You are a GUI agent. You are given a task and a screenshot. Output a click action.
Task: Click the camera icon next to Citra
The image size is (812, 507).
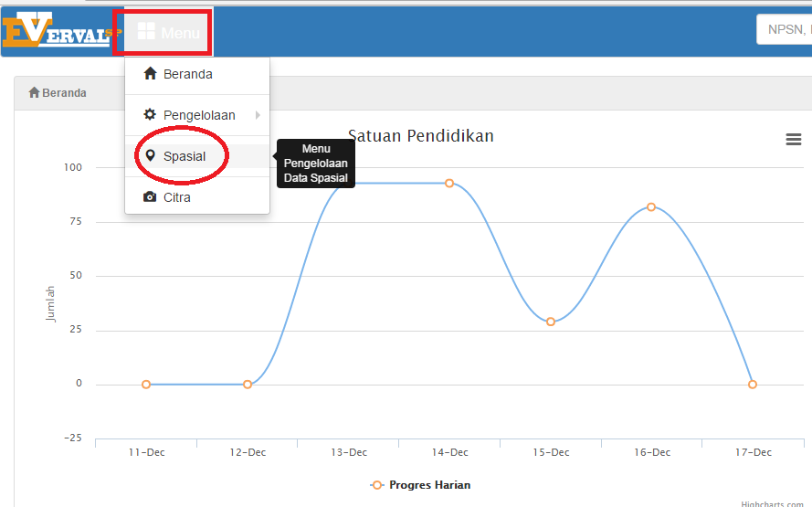tap(150, 196)
